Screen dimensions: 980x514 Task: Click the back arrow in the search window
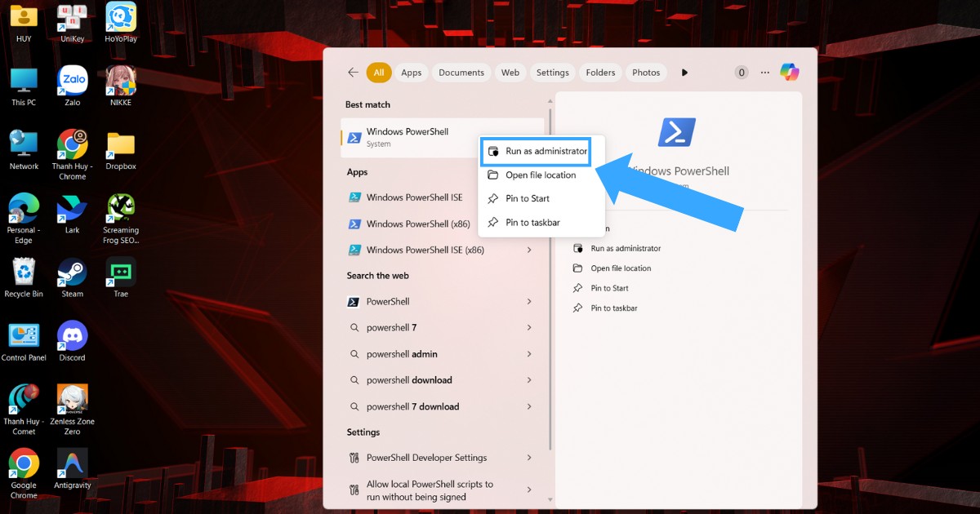(x=352, y=72)
